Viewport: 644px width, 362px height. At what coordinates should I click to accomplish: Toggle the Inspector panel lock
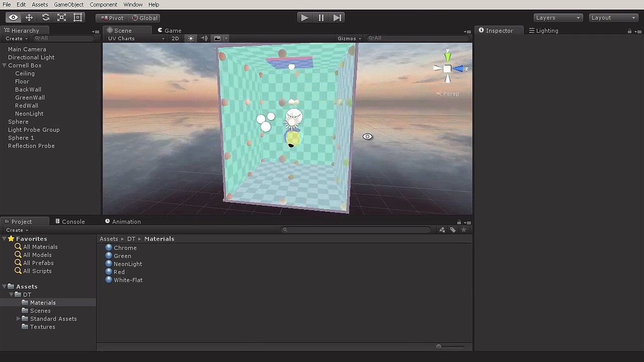point(629,31)
